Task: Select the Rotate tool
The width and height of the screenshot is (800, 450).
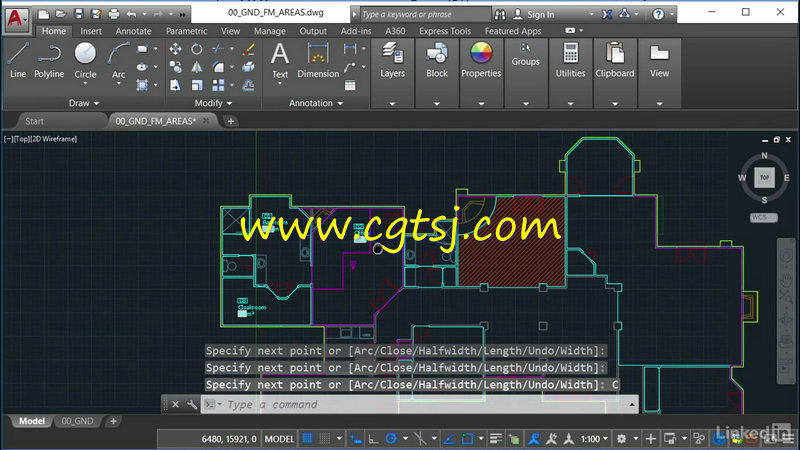Action: (197, 49)
